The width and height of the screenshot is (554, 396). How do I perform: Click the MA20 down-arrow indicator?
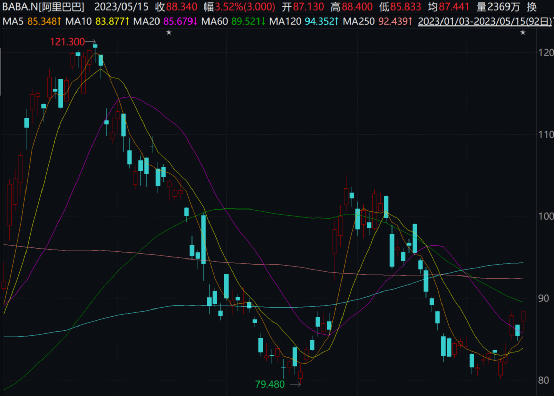pyautogui.click(x=195, y=22)
